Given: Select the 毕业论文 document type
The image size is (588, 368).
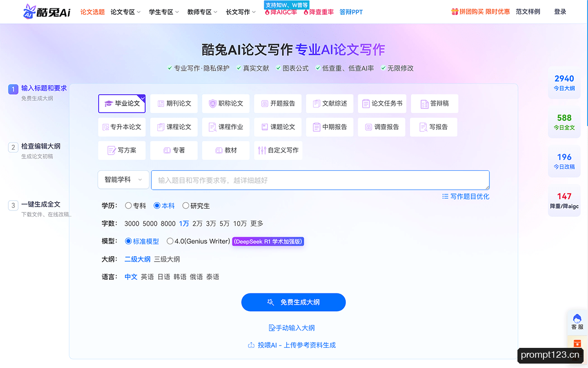Looking at the screenshot, I should point(122,104).
